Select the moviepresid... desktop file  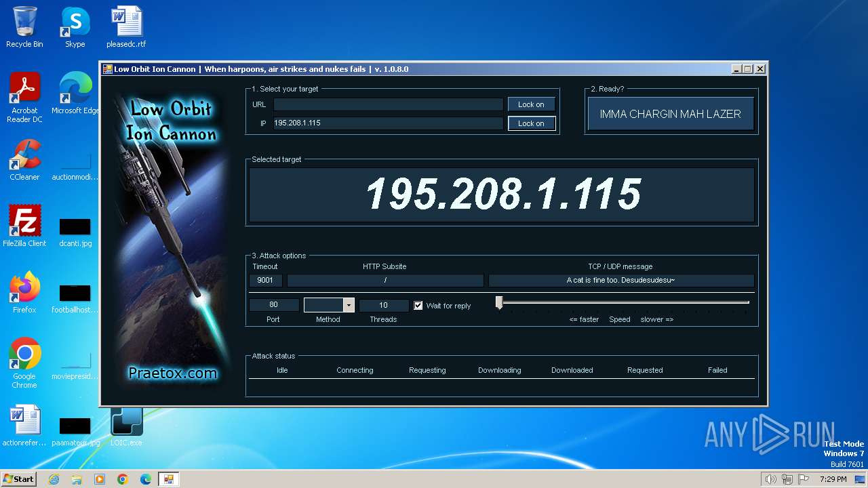pyautogui.click(x=75, y=365)
